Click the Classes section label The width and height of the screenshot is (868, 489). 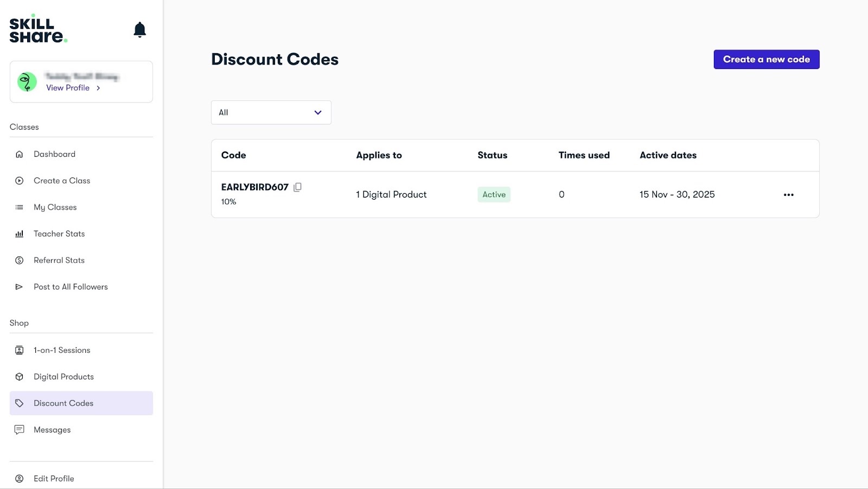click(x=24, y=127)
